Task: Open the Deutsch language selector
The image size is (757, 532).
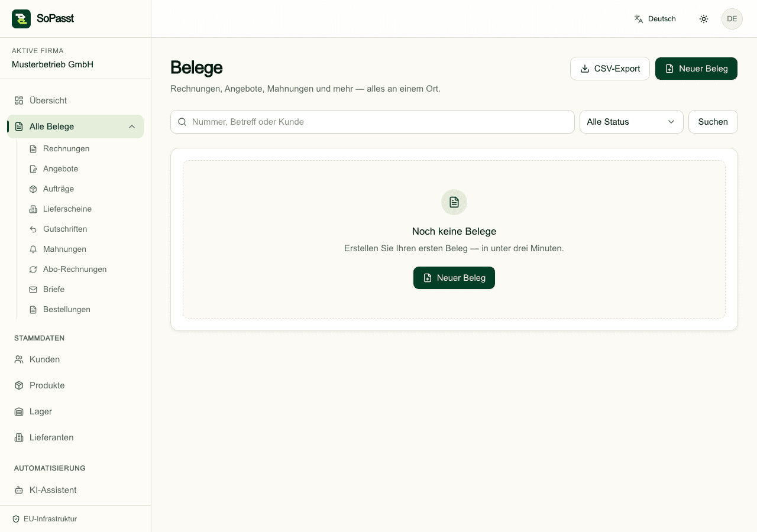Action: [655, 19]
